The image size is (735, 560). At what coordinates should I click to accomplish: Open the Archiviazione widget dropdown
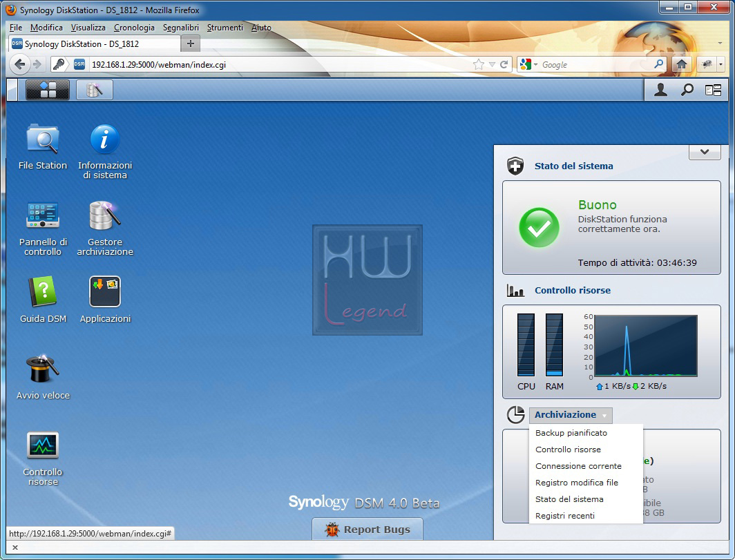pyautogui.click(x=571, y=415)
